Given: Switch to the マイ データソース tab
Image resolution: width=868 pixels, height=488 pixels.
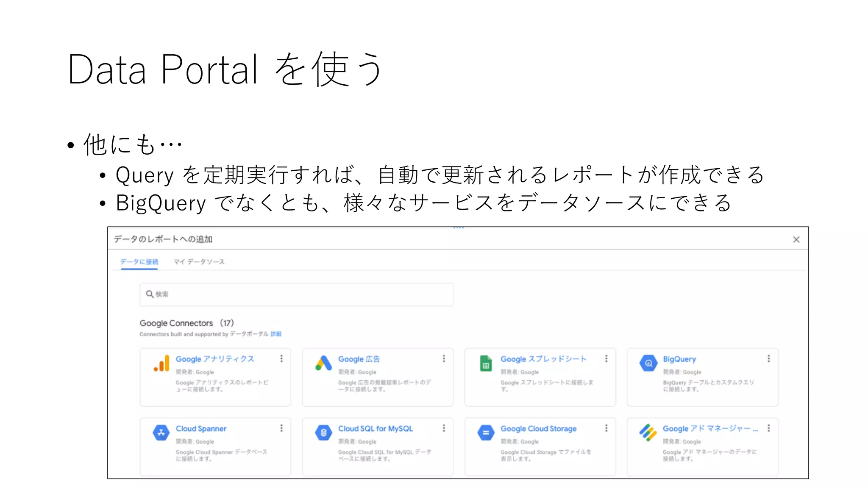Looking at the screenshot, I should (199, 262).
